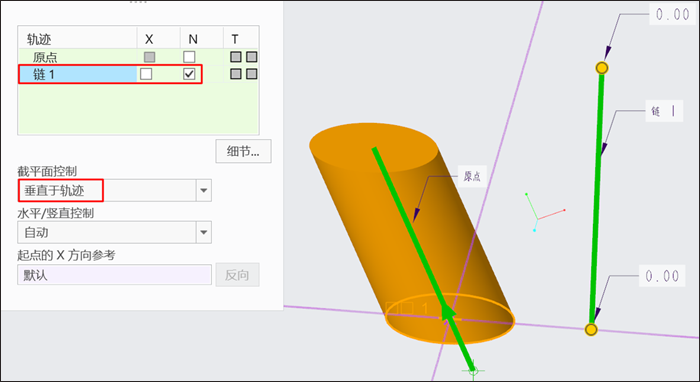Click top yellow endpoint handle of chain

[602, 68]
